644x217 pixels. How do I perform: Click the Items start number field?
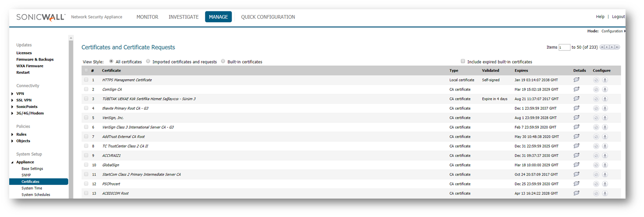(x=564, y=47)
